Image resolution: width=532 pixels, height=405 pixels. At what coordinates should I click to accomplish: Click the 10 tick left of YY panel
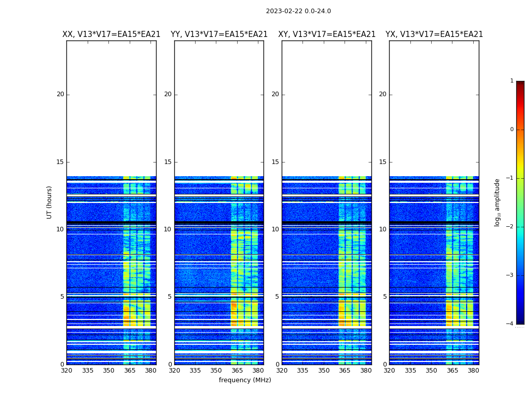(x=167, y=229)
